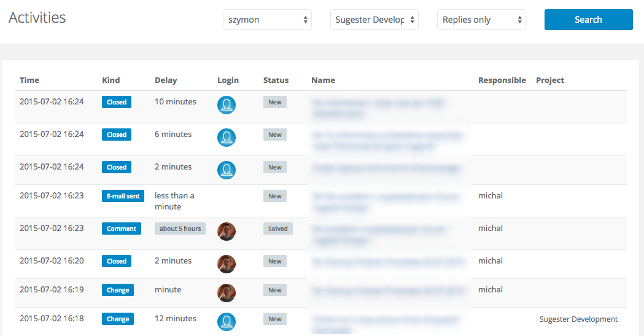Click the Status column header
The width and height of the screenshot is (644, 336).
(276, 80)
